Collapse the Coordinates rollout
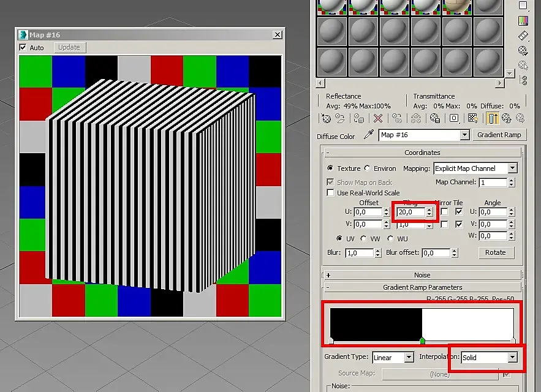The width and height of the screenshot is (541, 392). [422, 153]
